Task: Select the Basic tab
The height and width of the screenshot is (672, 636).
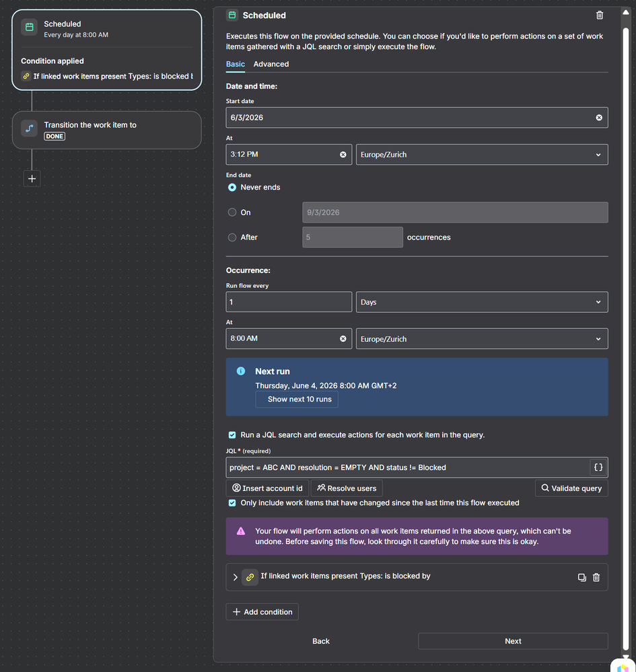Action: pyautogui.click(x=235, y=64)
